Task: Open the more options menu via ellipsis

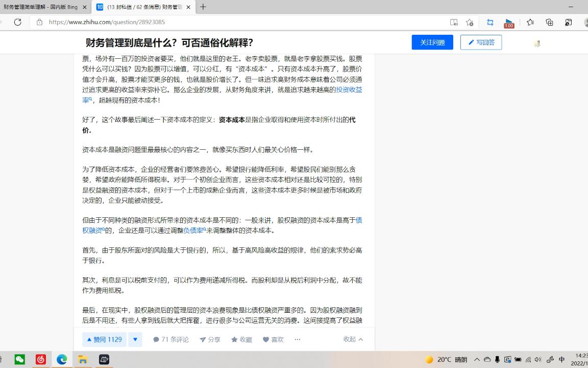Action: (x=297, y=339)
